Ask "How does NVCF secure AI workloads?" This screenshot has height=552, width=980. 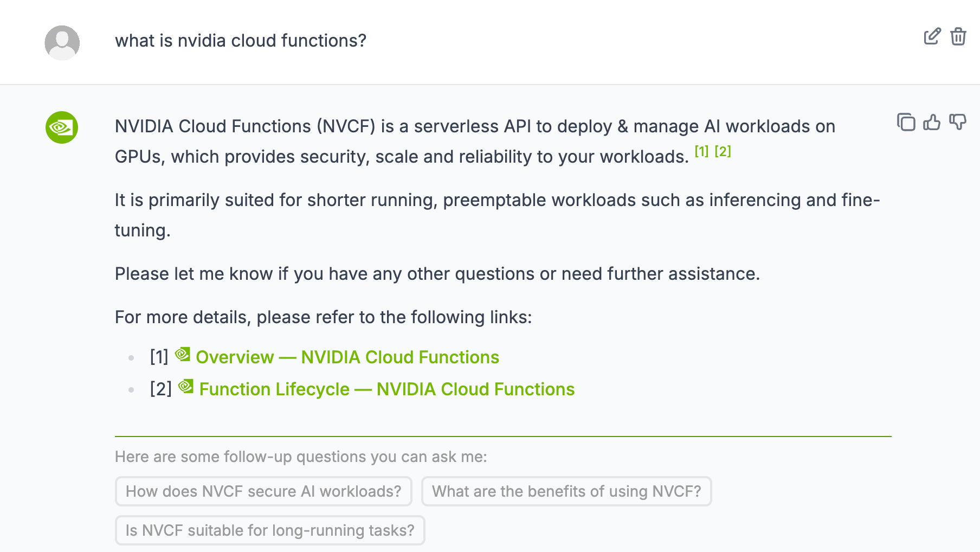point(263,491)
